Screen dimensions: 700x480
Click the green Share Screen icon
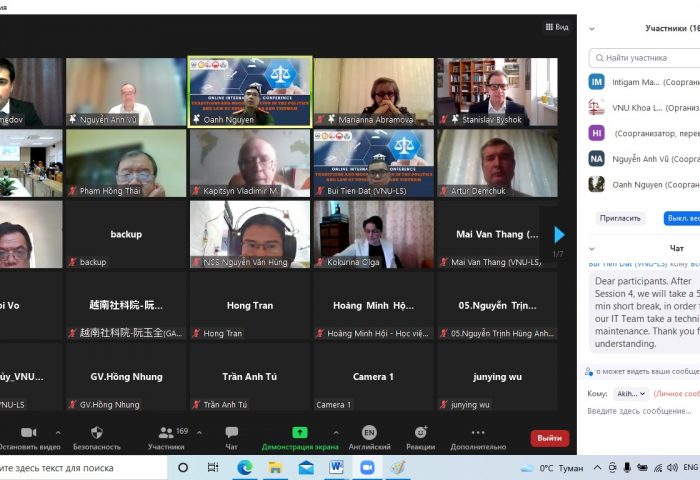point(299,432)
